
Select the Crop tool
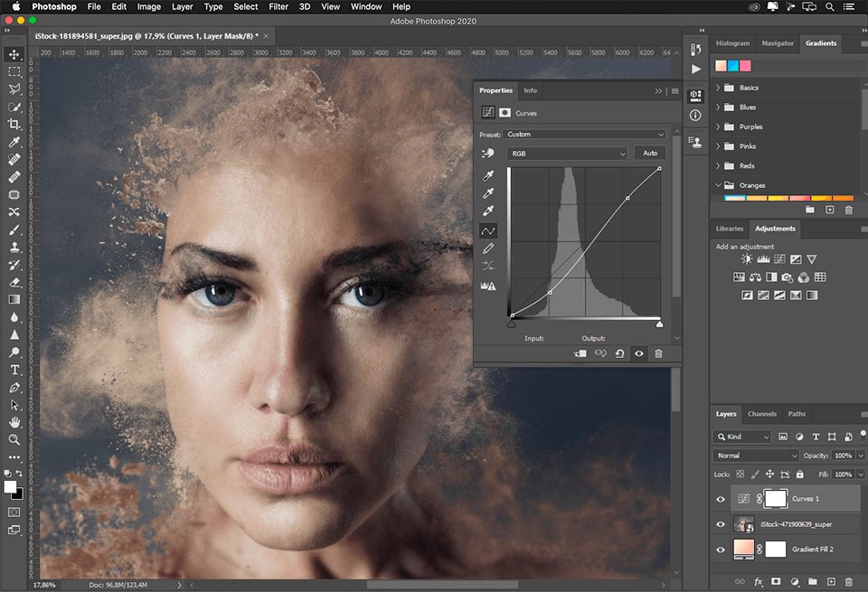click(13, 125)
